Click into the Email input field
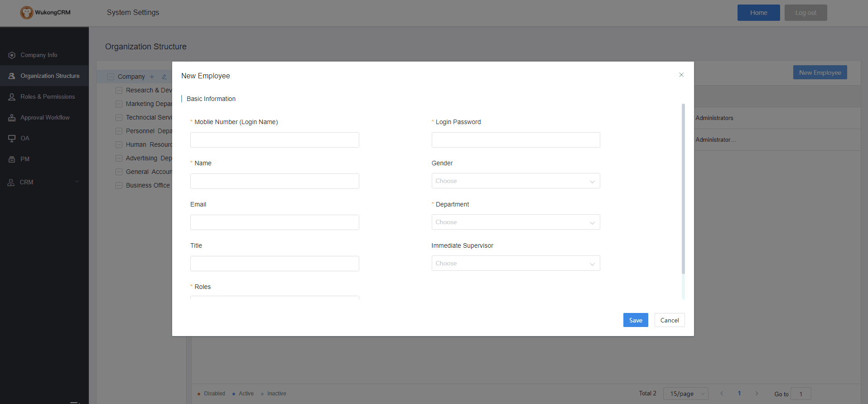 pos(275,222)
